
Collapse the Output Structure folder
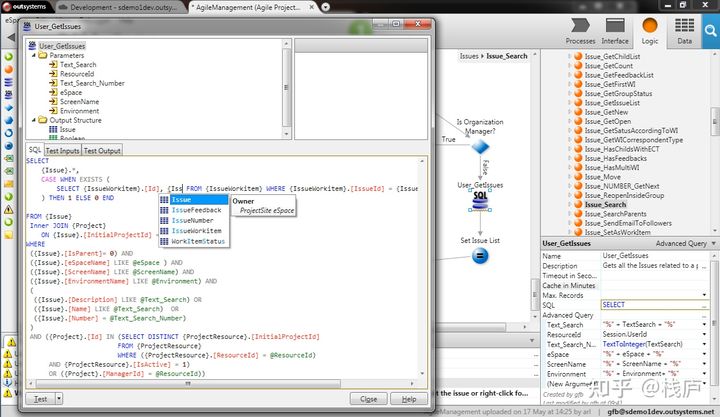coord(33,120)
